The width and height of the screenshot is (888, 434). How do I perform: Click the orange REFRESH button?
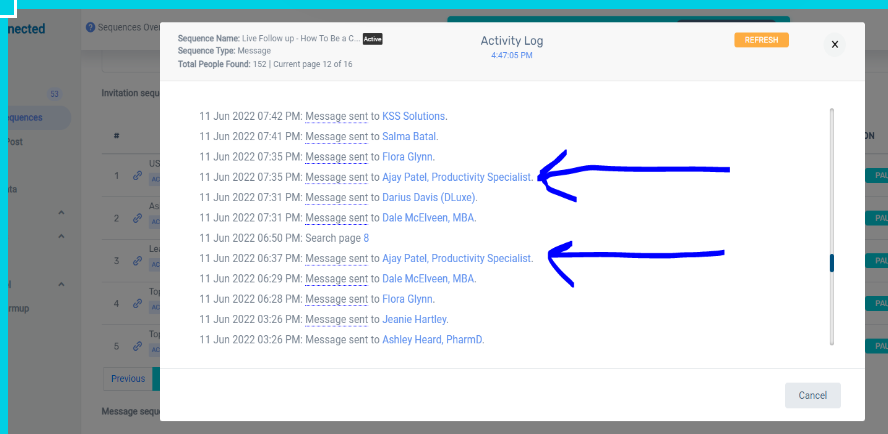click(761, 40)
